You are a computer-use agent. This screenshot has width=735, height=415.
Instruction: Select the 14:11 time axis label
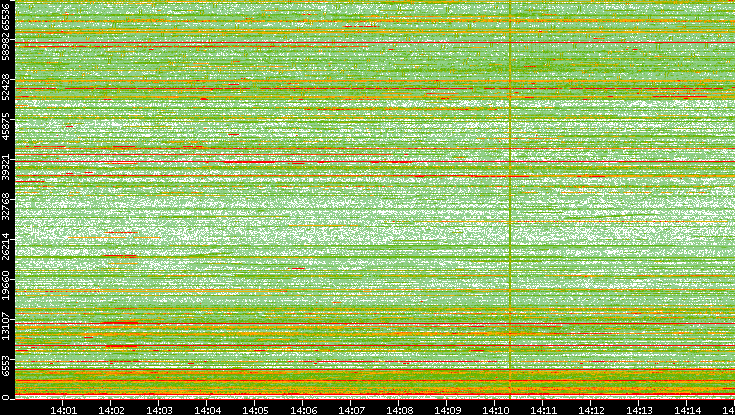pyautogui.click(x=543, y=411)
